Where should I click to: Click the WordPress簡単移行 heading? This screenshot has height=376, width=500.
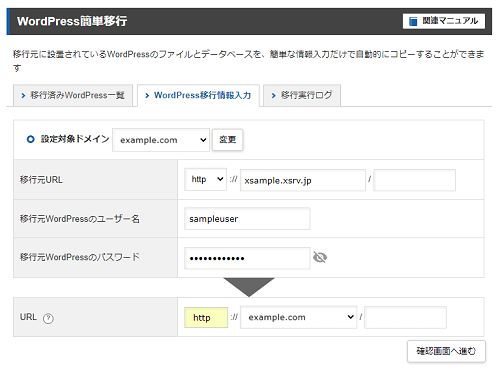tap(72, 21)
